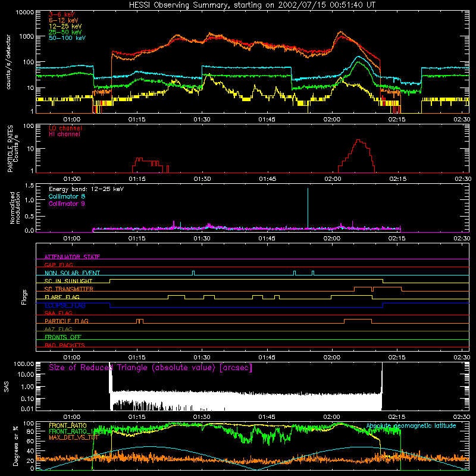Click the PARTICLE RATES axis label
Screen dimensions: 476x476
(x=10, y=149)
